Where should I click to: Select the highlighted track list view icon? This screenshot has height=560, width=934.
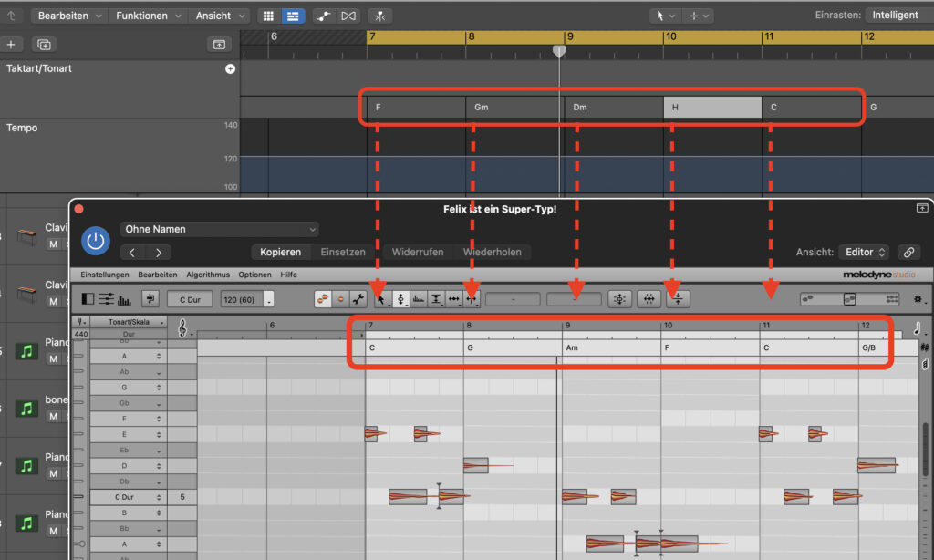293,16
